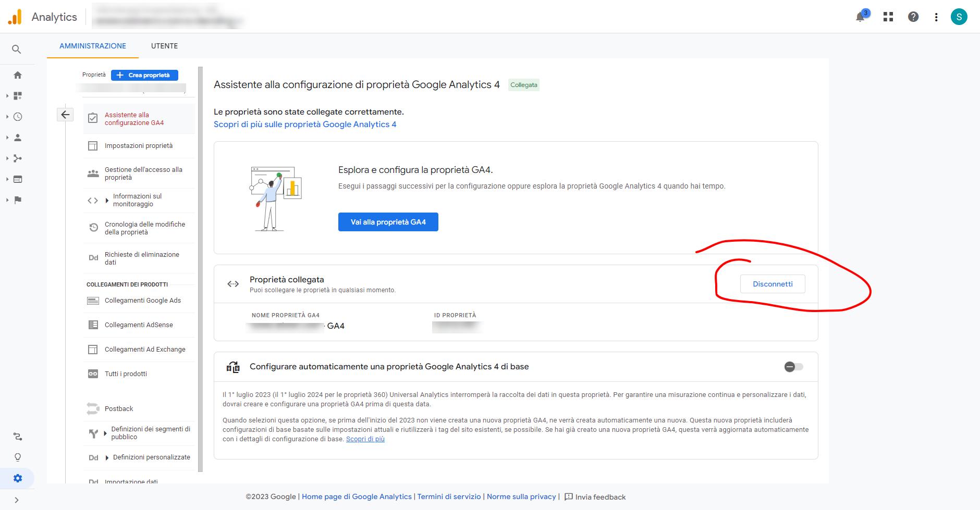Expand Informazioni sul monitoraggio section

[x=107, y=201]
